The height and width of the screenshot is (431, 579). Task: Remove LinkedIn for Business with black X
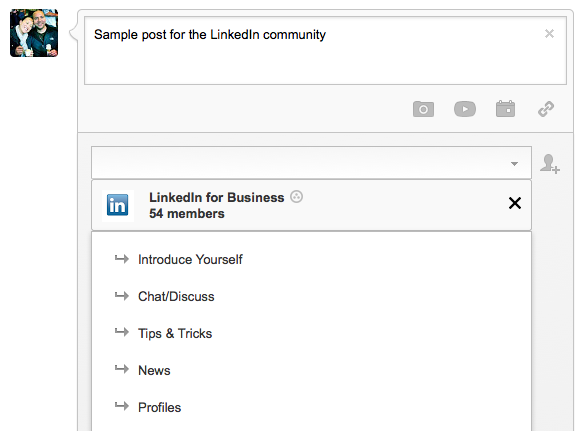515,203
